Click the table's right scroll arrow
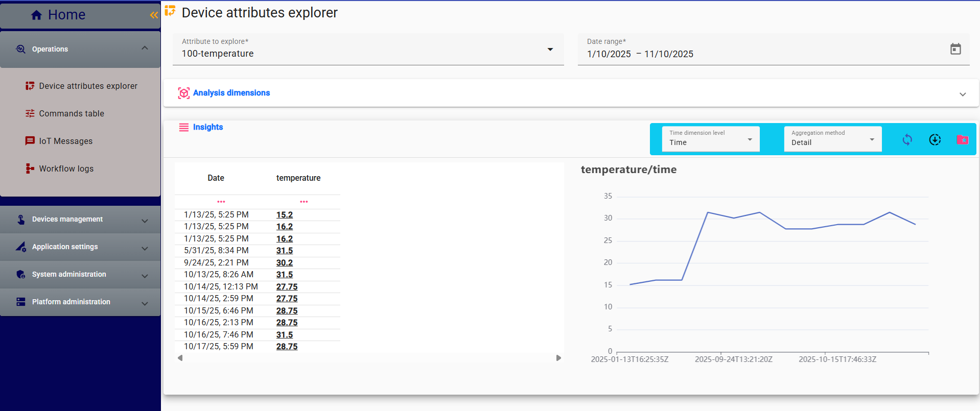 click(558, 358)
